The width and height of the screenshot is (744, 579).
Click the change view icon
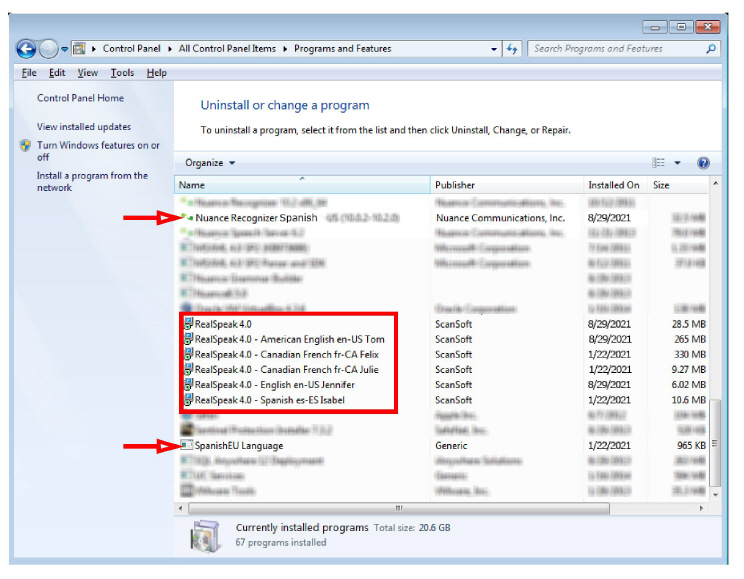(x=658, y=163)
